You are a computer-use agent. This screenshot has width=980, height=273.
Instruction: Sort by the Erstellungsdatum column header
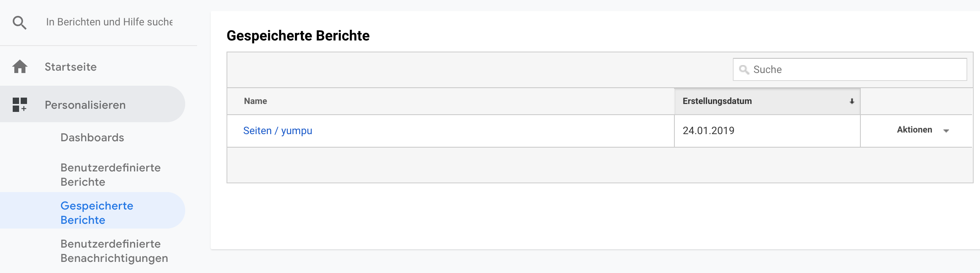click(x=717, y=101)
